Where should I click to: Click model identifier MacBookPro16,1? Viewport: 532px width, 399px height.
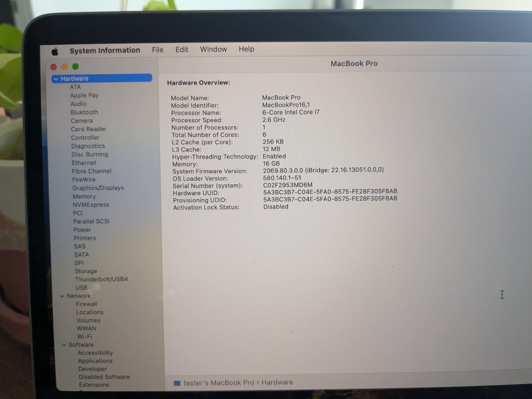[x=286, y=105]
